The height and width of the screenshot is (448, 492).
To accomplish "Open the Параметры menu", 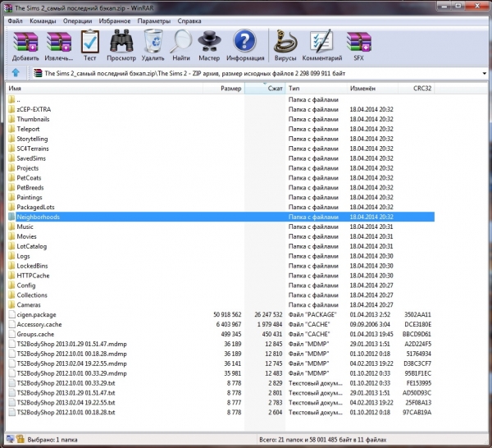I will tap(154, 21).
